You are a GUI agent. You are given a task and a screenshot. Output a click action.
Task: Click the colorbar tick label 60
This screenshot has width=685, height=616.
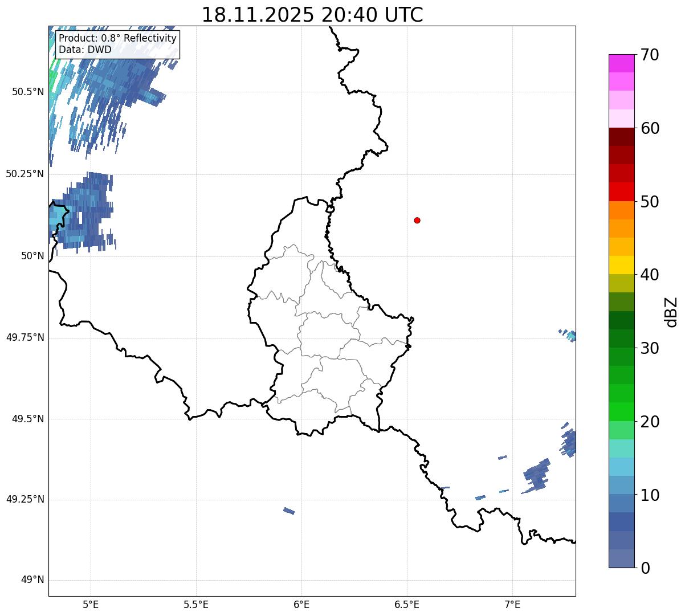pyautogui.click(x=650, y=128)
